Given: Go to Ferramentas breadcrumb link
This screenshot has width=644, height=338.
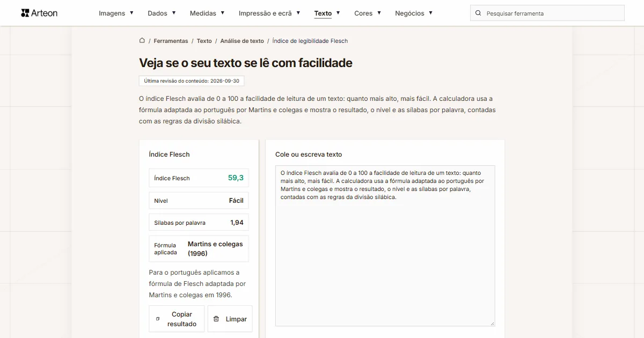Looking at the screenshot, I should click(171, 41).
